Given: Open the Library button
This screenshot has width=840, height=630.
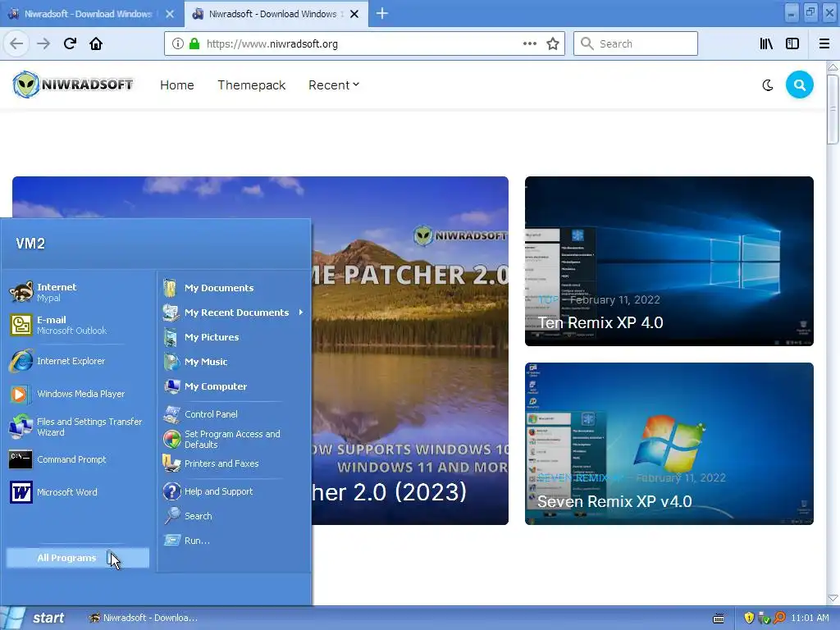Looking at the screenshot, I should (x=766, y=44).
